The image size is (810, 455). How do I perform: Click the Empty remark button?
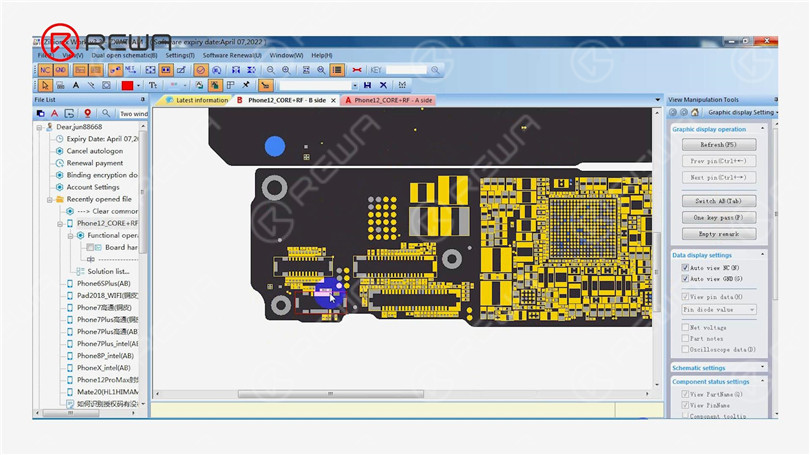tap(719, 234)
